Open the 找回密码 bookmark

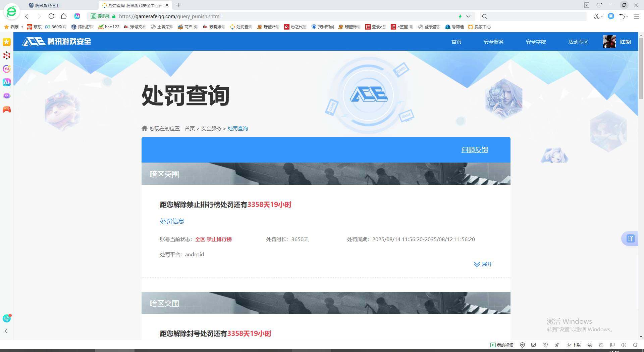click(x=323, y=27)
